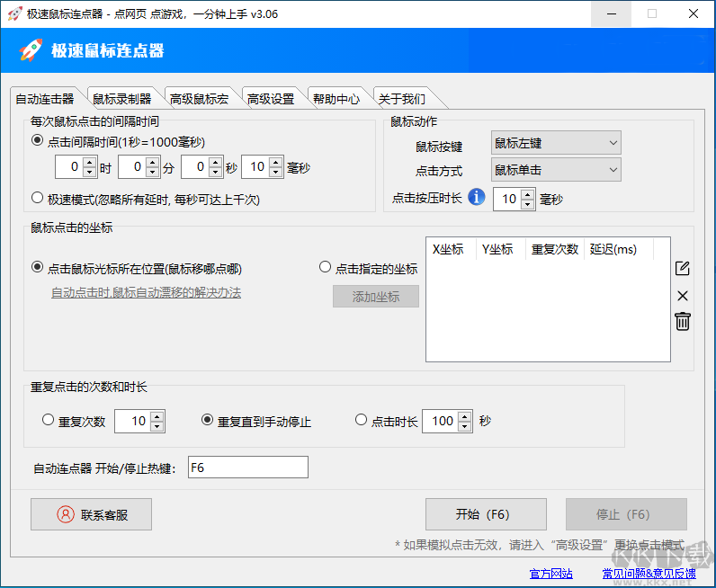Click the rocket logo in the blue header
716x588 pixels.
tap(31, 50)
